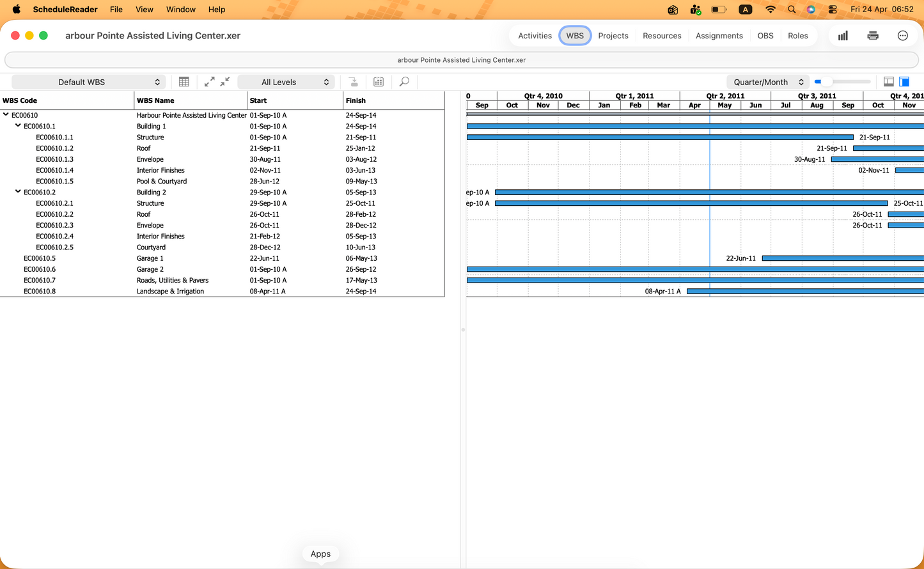Click the Qtr 2, 2011 timescale header
The image size is (924, 569).
(725, 96)
